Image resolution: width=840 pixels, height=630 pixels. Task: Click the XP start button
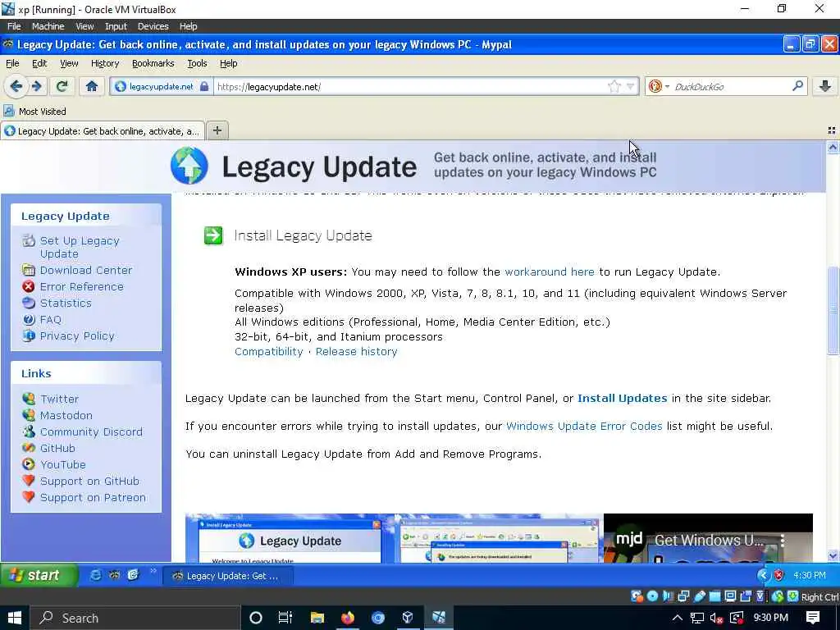pos(39,575)
